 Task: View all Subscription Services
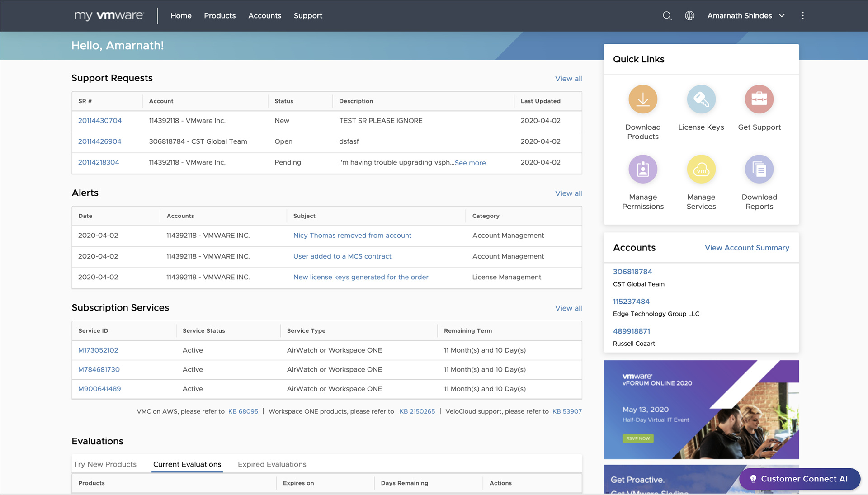tap(568, 308)
